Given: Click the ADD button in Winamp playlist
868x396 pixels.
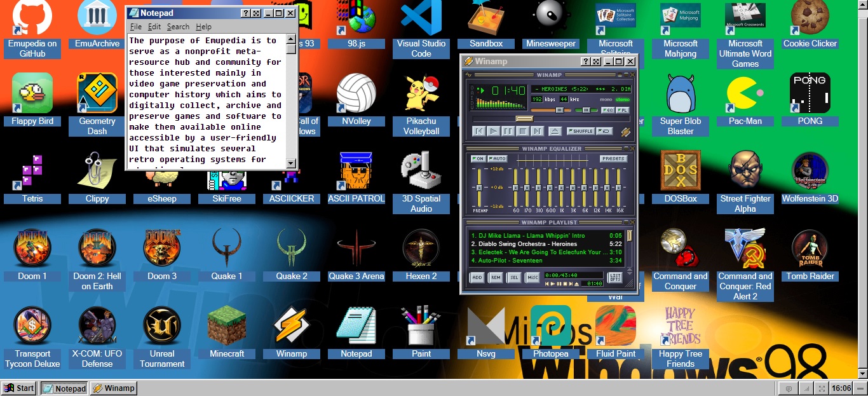Looking at the screenshot, I should (x=477, y=277).
